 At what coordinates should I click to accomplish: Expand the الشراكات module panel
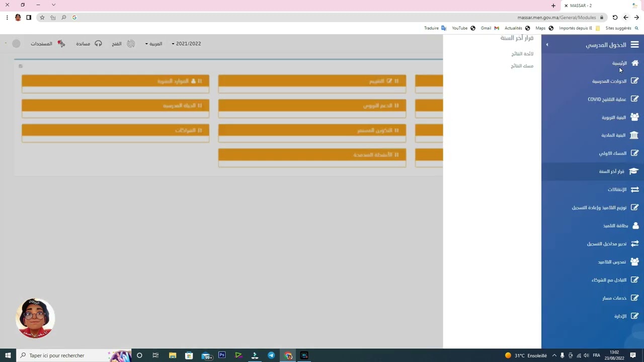(115, 130)
